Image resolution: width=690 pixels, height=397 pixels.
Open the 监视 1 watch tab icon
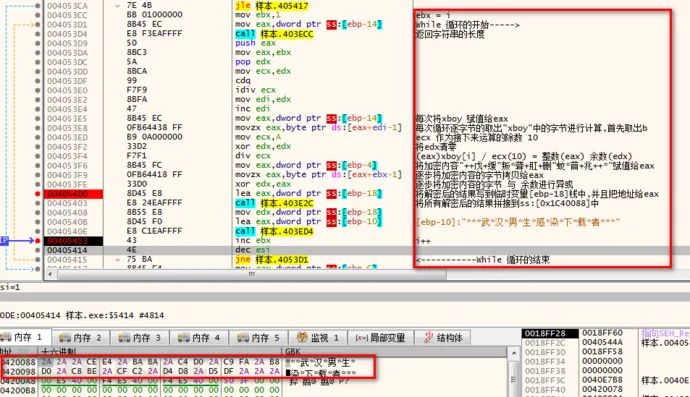[x=302, y=338]
